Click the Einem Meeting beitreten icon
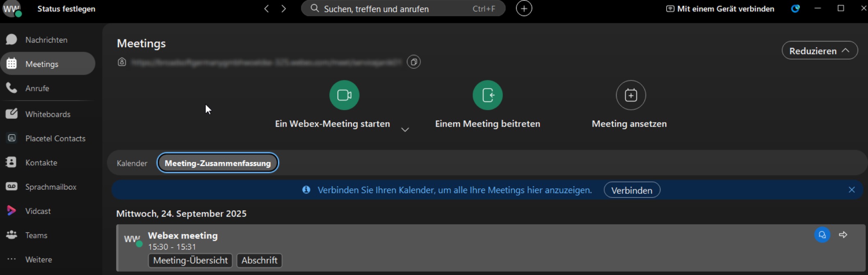The image size is (868, 275). coord(487,95)
